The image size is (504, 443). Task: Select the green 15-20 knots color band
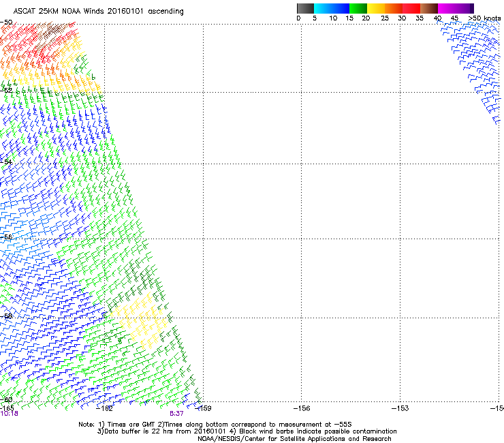(358, 8)
